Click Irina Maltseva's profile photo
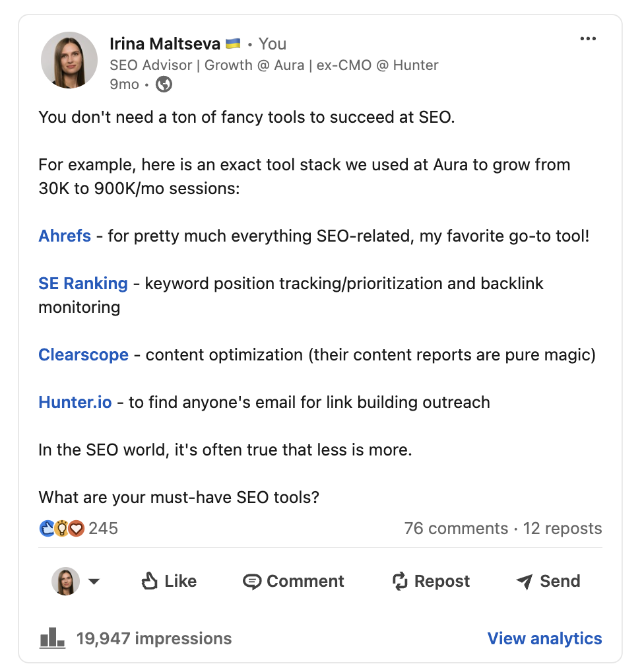Image resolution: width=644 pixels, height=672 pixels. coord(69,60)
